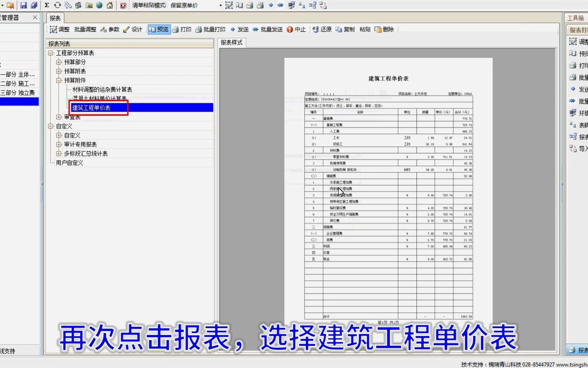The width and height of the screenshot is (588, 368).
Task: Expand the nested 自定义 child node
Action: (59, 135)
